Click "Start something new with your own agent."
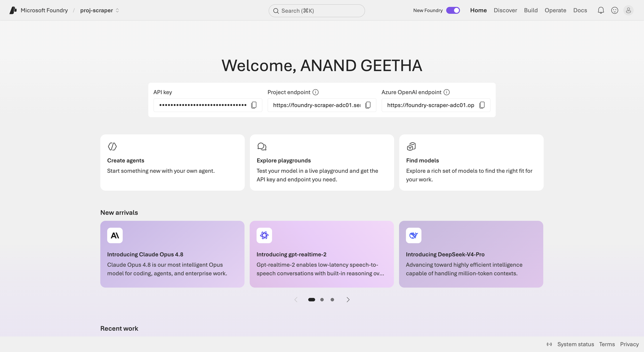Image resolution: width=644 pixels, height=352 pixels. click(x=161, y=171)
